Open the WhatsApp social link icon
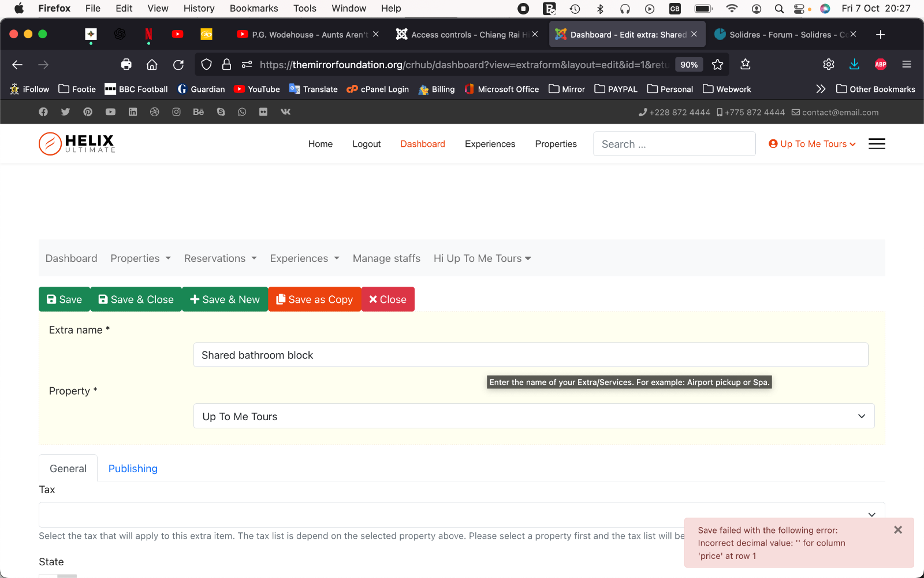 [242, 112]
